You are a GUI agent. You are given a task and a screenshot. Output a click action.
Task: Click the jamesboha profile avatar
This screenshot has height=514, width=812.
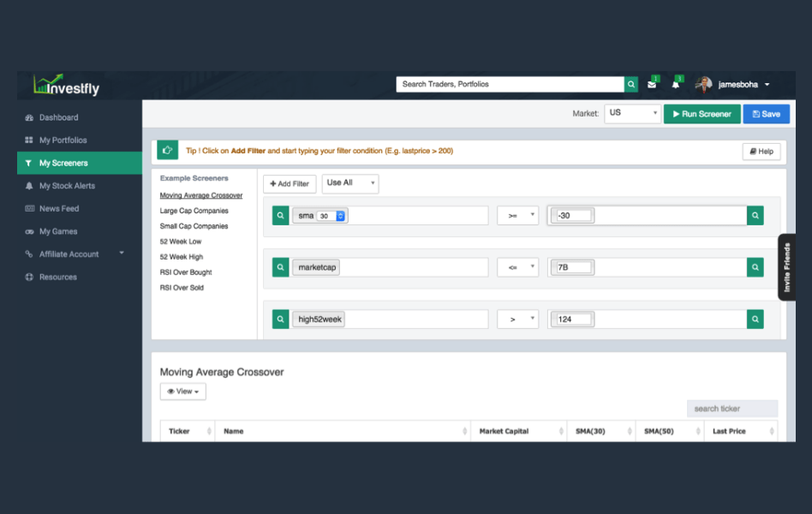703,84
